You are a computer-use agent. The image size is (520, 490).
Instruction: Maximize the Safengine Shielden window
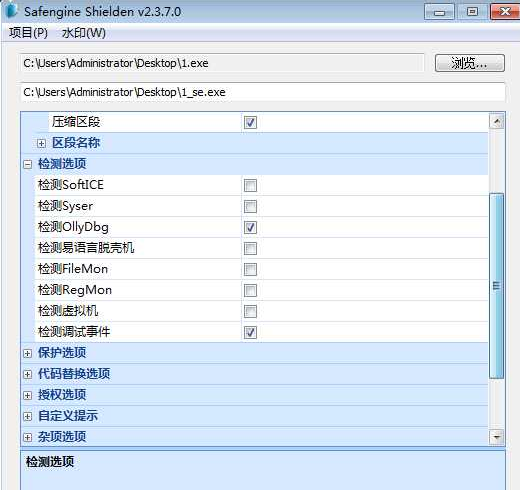472,12
